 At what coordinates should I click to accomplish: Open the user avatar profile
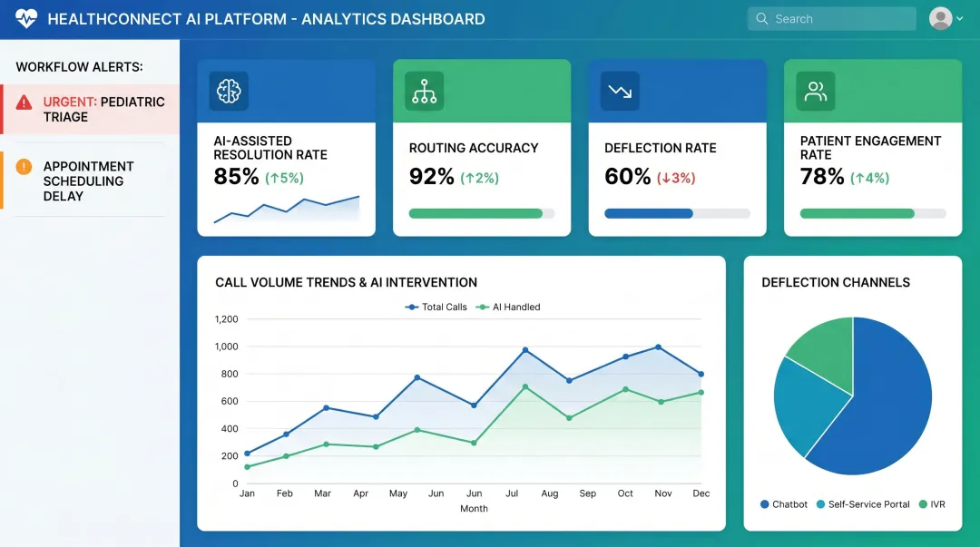[x=941, y=19]
